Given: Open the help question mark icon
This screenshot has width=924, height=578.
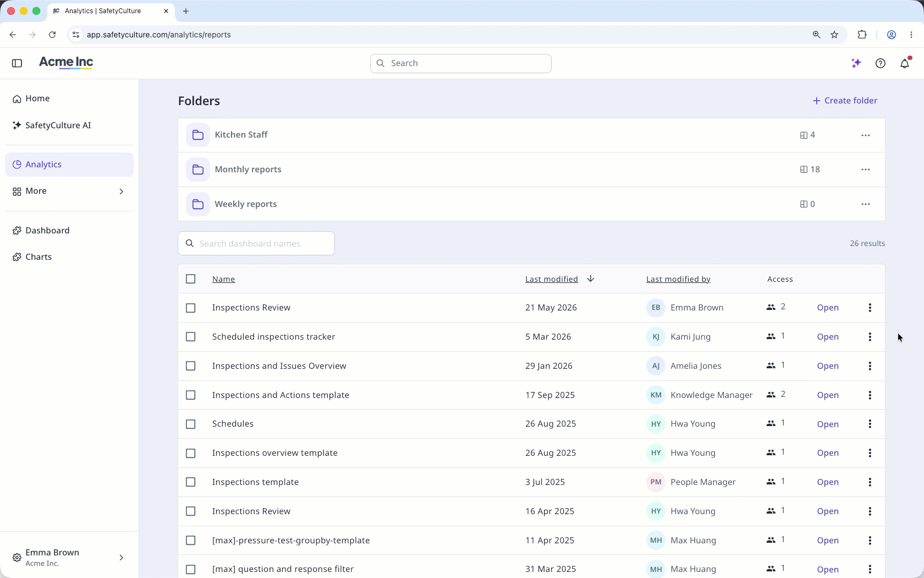Looking at the screenshot, I should tap(881, 63).
